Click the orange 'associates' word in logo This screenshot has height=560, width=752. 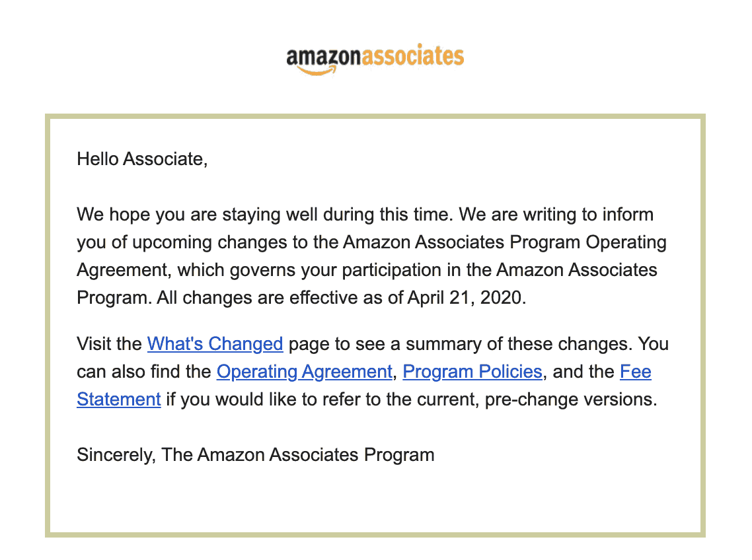tap(412, 55)
